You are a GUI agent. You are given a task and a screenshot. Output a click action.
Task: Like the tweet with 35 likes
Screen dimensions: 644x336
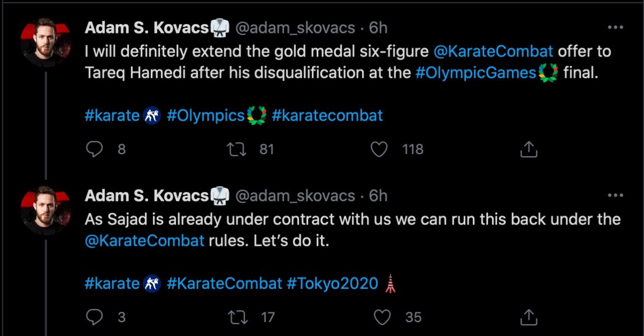[x=382, y=317]
